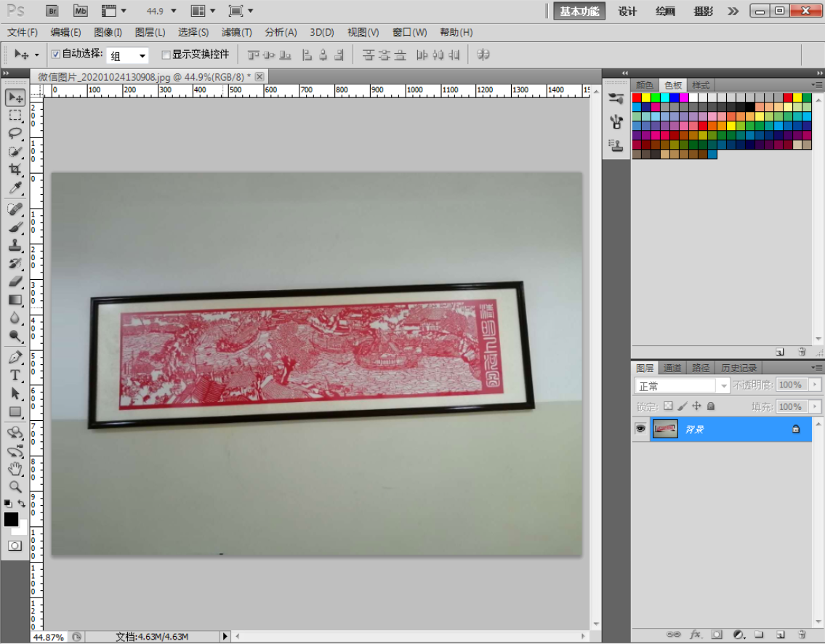Switch to the 路径 tab
The width and height of the screenshot is (825, 644).
(701, 368)
